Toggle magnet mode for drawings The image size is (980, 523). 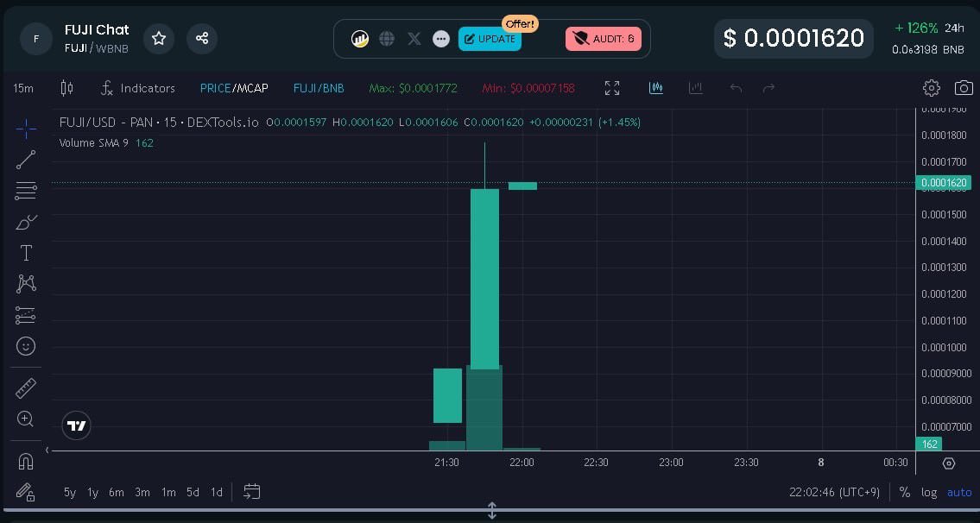tap(26, 462)
